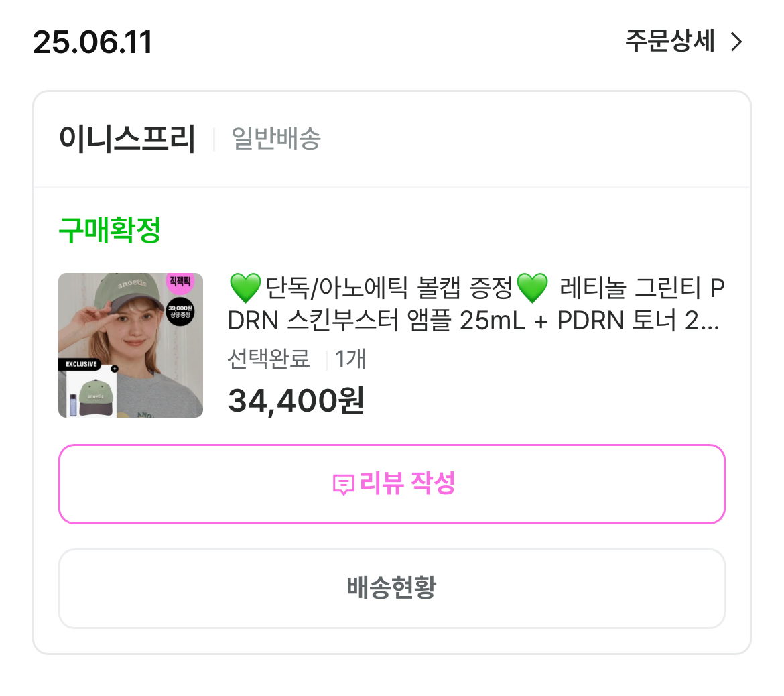Click the order date 25.06.11
This screenshot has width=784, height=696.
(92, 42)
